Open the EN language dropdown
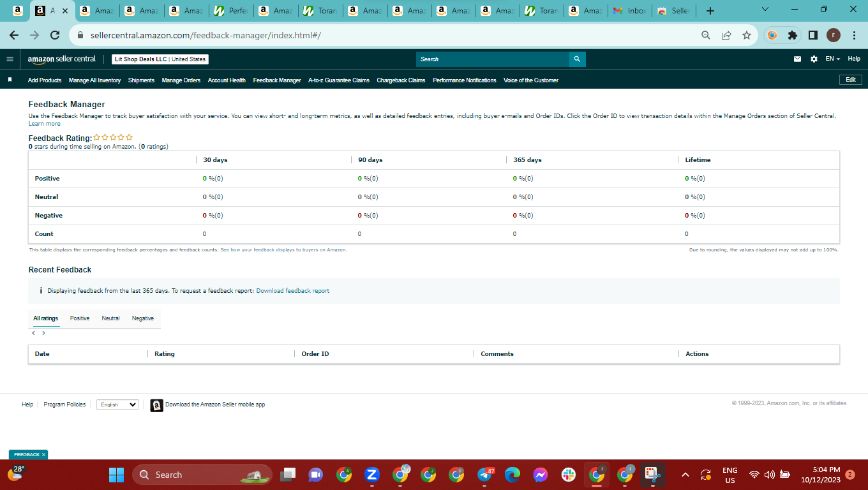The width and height of the screenshot is (868, 490). 832,59
